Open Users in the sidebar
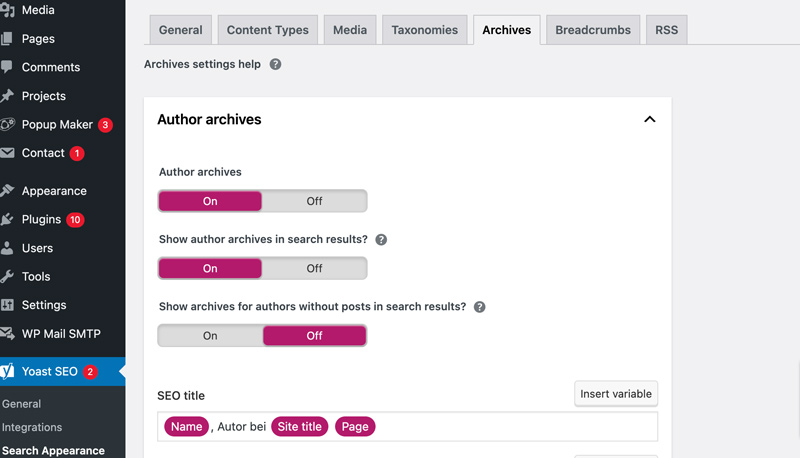 tap(37, 248)
